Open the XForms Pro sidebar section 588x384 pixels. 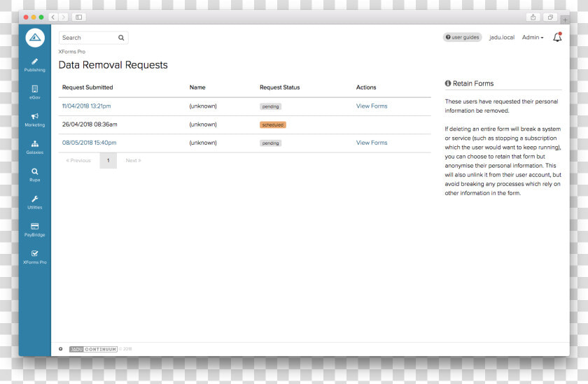tap(35, 257)
